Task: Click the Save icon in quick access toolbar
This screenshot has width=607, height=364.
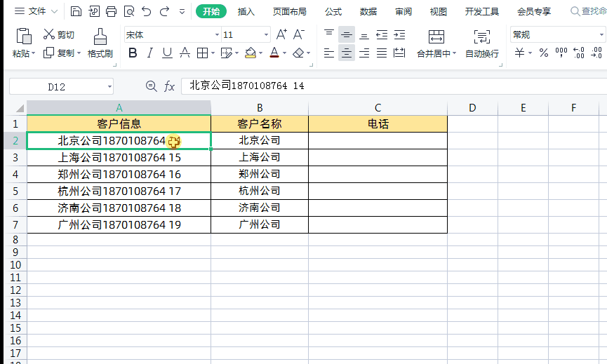Action: coord(76,11)
